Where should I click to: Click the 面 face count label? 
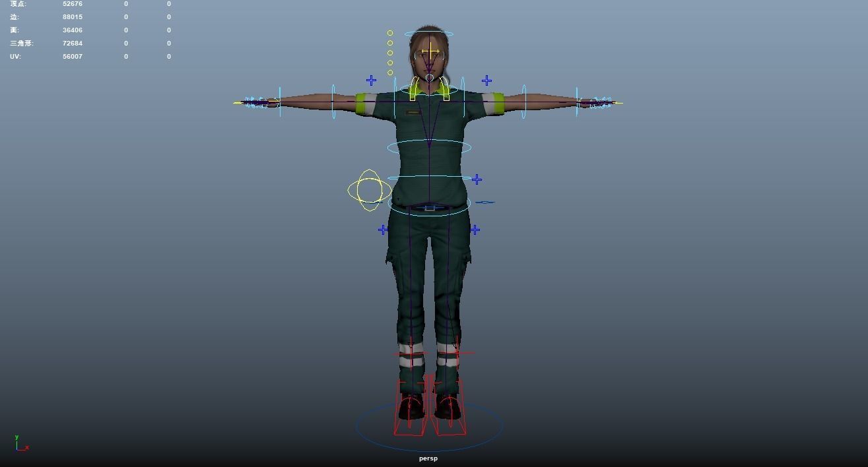[x=15, y=30]
